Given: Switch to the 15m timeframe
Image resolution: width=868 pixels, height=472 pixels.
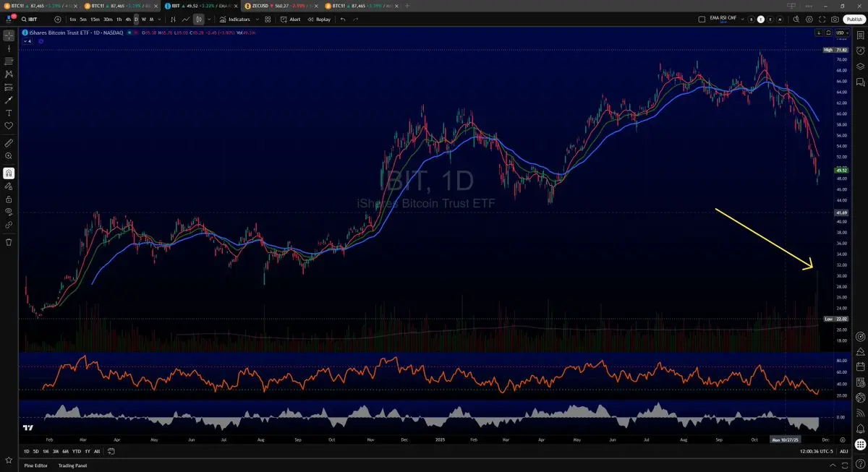Looking at the screenshot, I should pos(95,20).
